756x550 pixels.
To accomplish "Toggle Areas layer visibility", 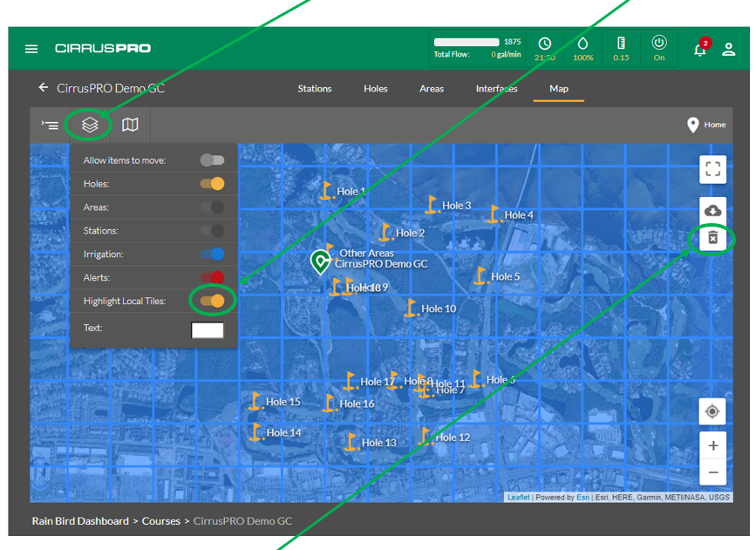I will pos(212,207).
